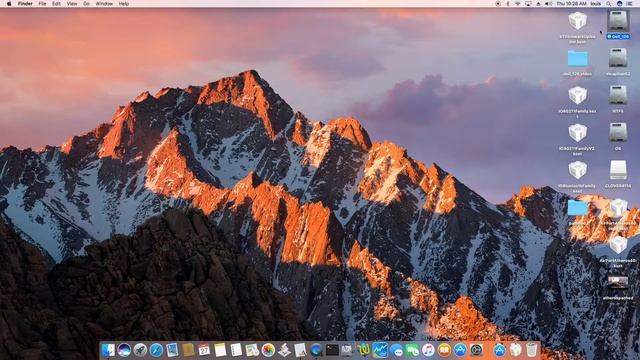Open the Apple menu
The width and height of the screenshot is (640, 360).
tap(9, 4)
